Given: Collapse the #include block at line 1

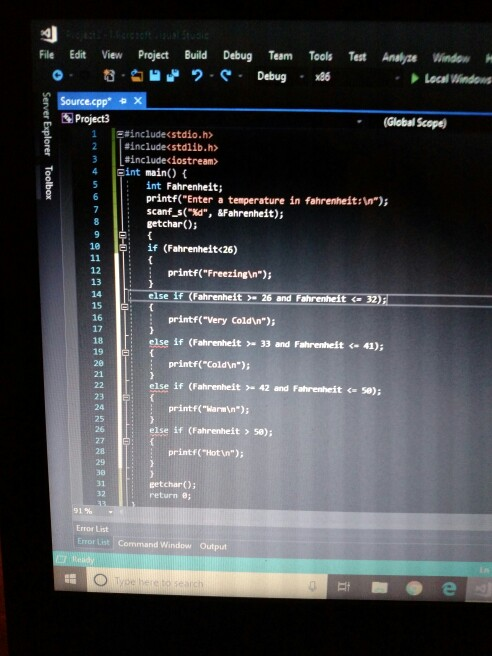Looking at the screenshot, I should [x=120, y=135].
